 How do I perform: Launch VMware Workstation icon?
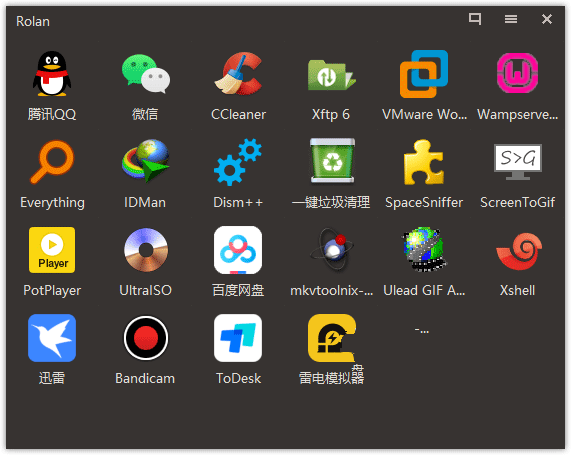[x=424, y=74]
